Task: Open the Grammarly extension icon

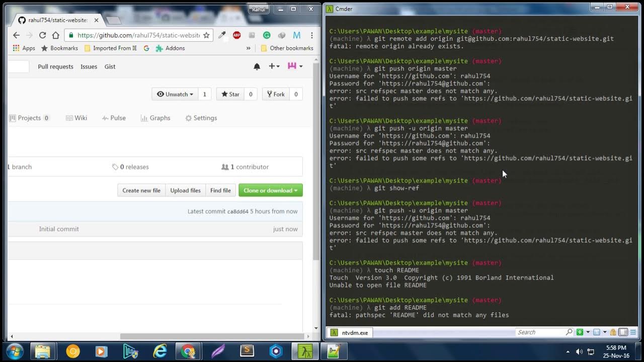Action: [267, 35]
